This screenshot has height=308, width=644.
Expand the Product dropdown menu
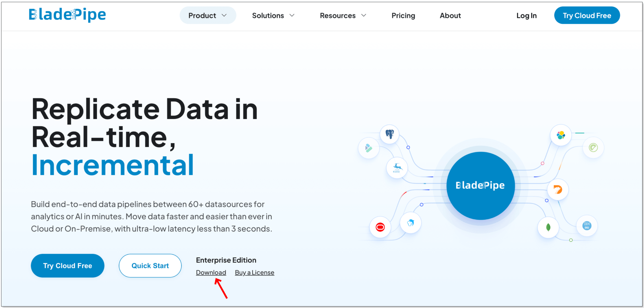(207, 16)
